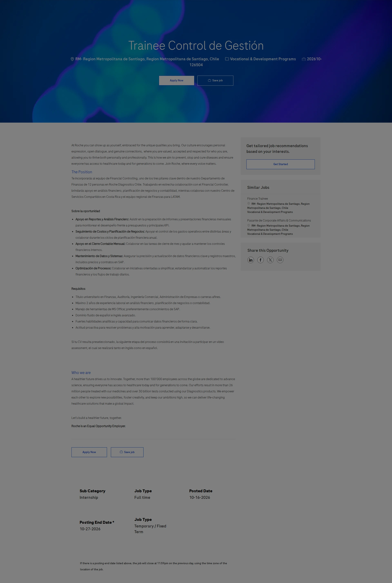
Task: Open Pasante de Corporate Affairs & Communications job
Action: pyautogui.click(x=279, y=220)
